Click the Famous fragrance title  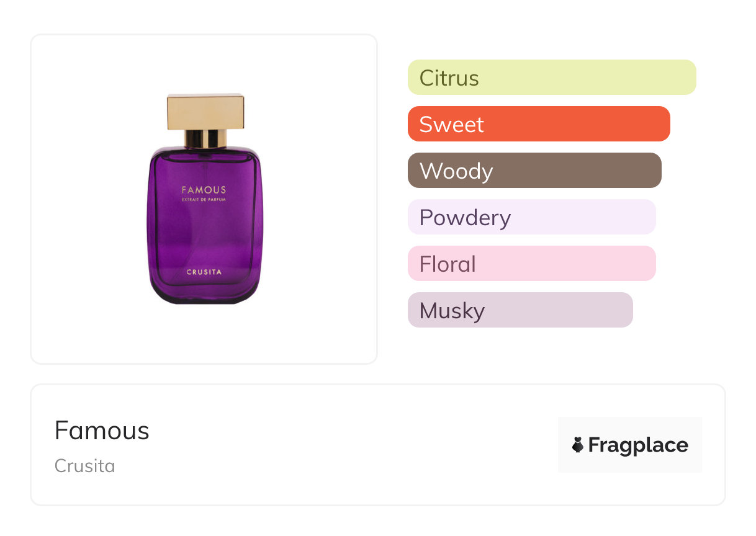click(x=102, y=431)
